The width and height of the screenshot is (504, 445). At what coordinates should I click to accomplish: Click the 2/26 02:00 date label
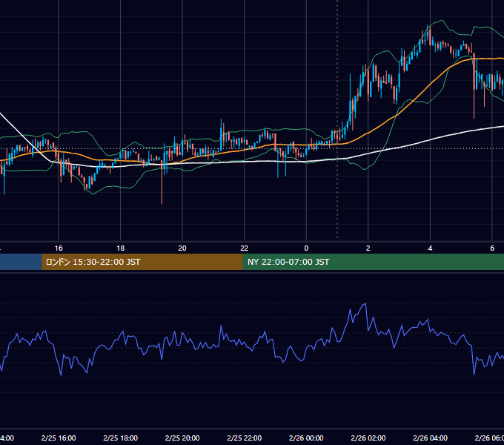click(x=368, y=438)
